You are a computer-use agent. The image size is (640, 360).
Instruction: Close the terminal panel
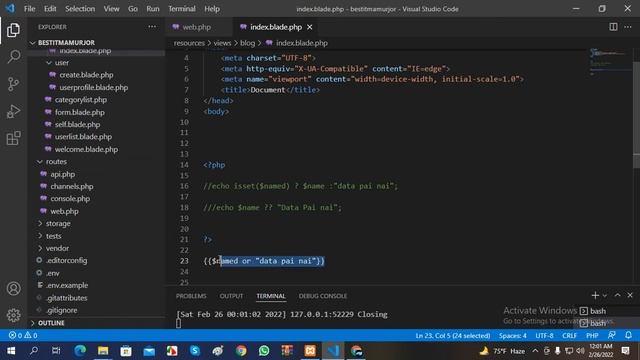630,295
